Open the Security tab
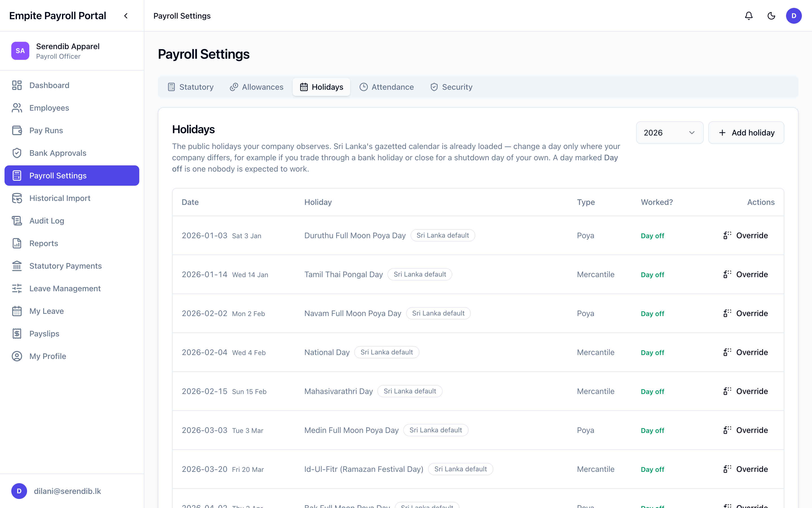The image size is (812, 508). [x=451, y=87]
